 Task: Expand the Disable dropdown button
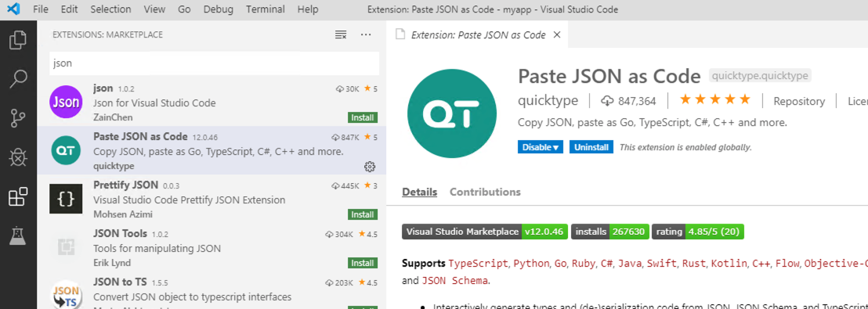541,147
